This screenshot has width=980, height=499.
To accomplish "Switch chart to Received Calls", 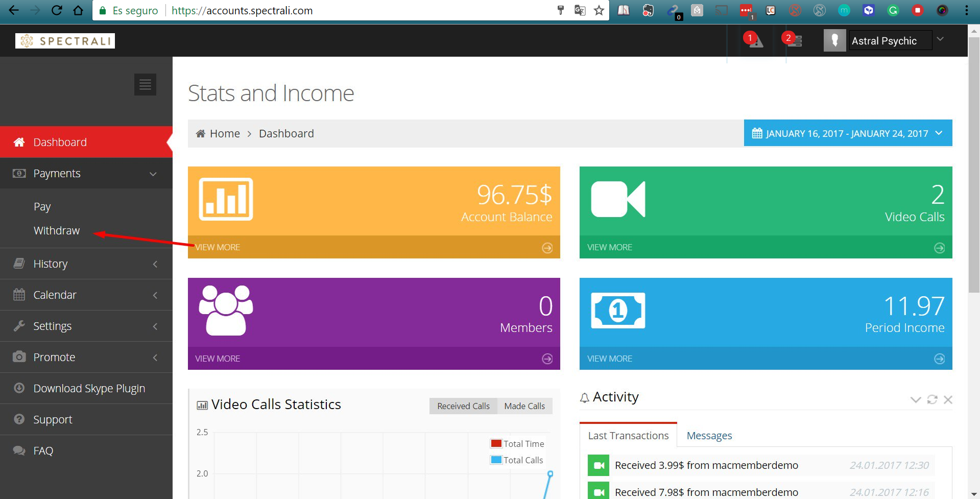I will (463, 406).
